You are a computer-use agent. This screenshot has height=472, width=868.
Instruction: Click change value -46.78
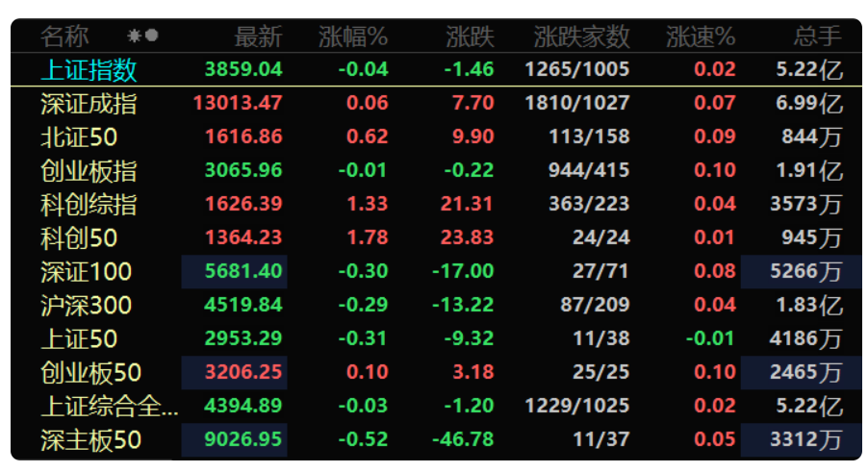click(463, 440)
